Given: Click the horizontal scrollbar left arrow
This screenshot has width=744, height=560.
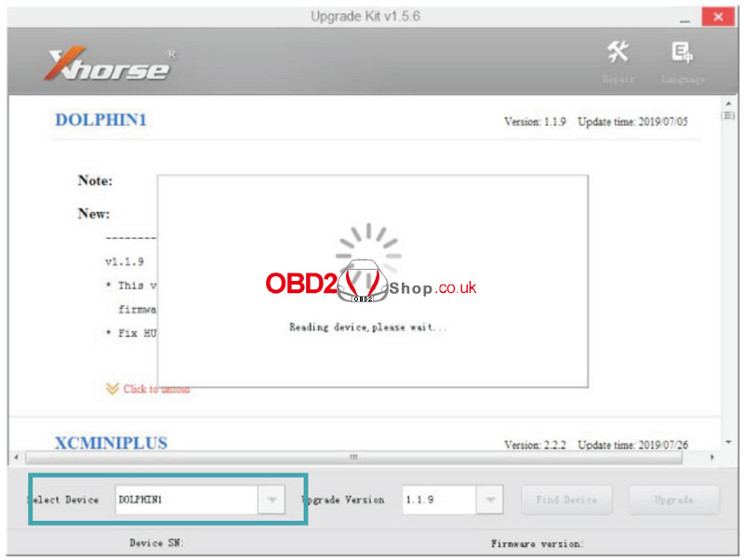Looking at the screenshot, I should (x=17, y=458).
